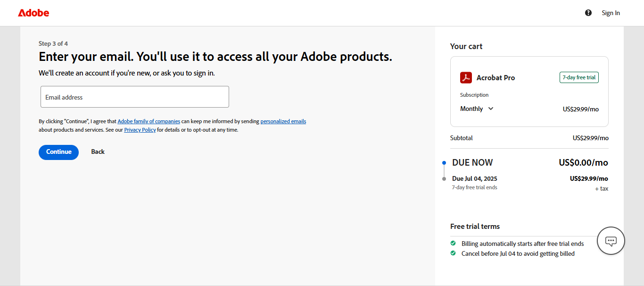The width and height of the screenshot is (644, 286).
Task: Open the help question mark icon
Action: pyautogui.click(x=588, y=13)
